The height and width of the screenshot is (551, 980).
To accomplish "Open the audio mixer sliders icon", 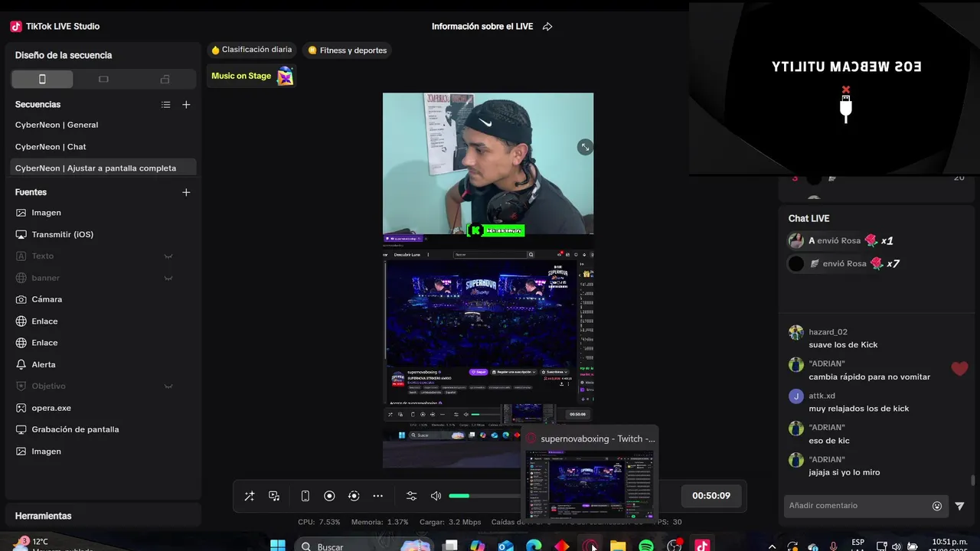I will (x=411, y=496).
